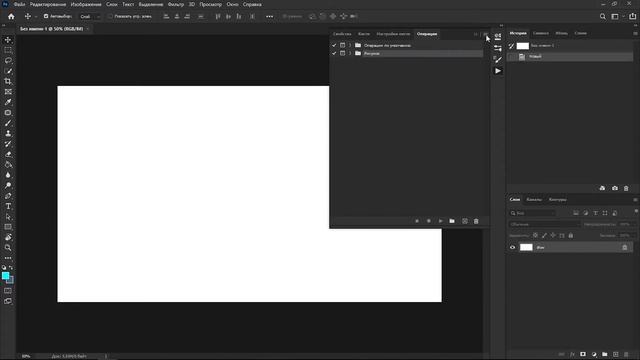Click trash icon in History panel
The image size is (640, 360).
(x=626, y=188)
